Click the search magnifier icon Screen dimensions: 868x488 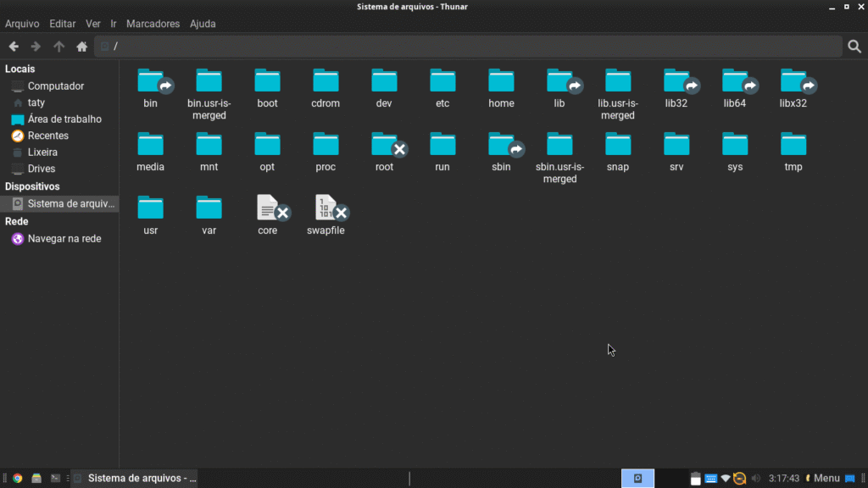coord(854,47)
